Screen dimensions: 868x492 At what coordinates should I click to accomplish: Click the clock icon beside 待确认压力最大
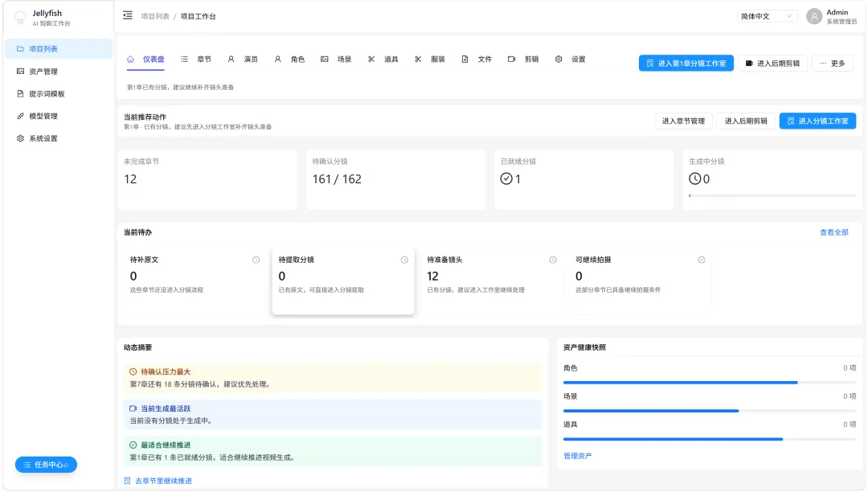133,372
